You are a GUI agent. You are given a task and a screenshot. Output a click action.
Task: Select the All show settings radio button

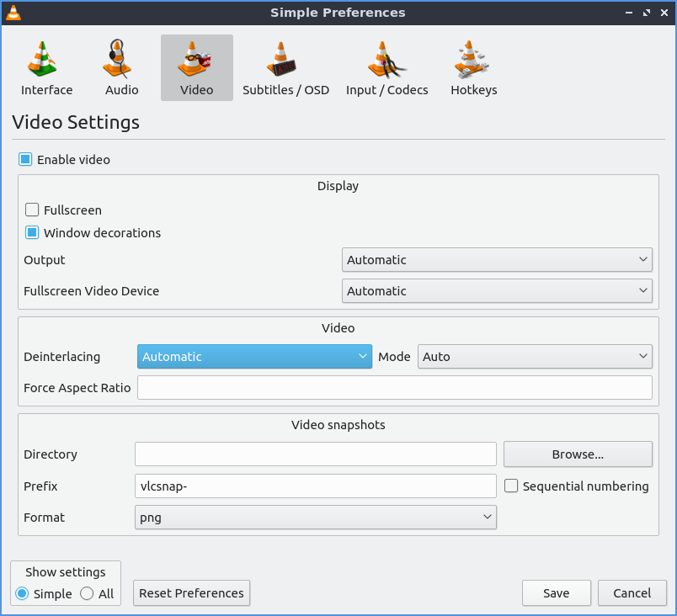coord(87,594)
